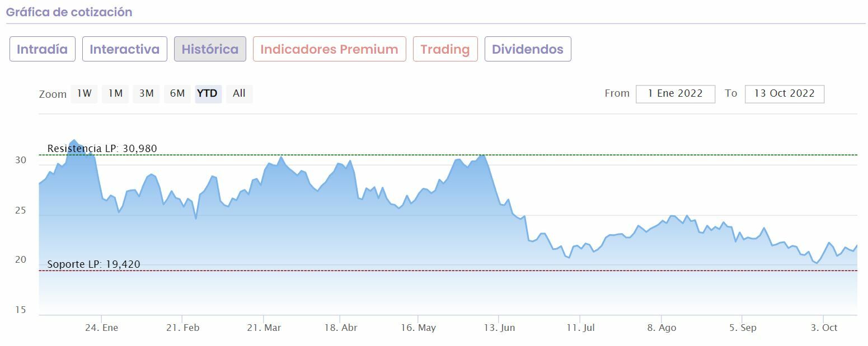868x346 pixels.
Task: Click the Resistencia LP 30,980 line label
Action: point(102,149)
